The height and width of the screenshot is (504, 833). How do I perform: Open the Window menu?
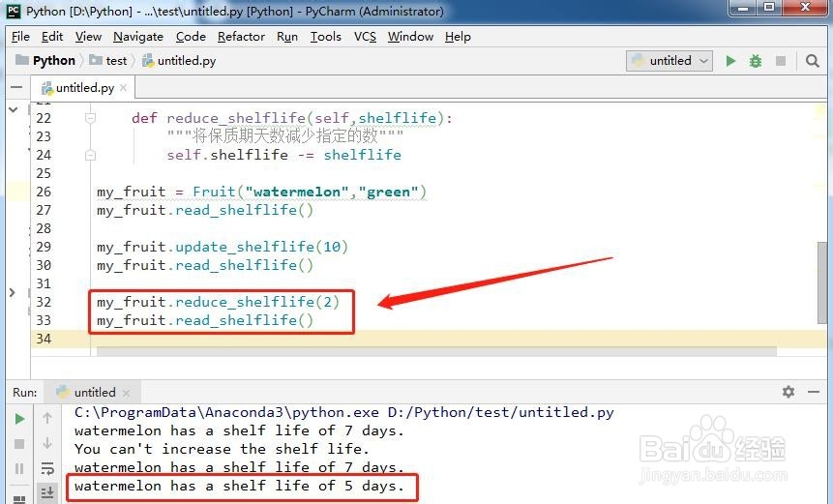[410, 37]
